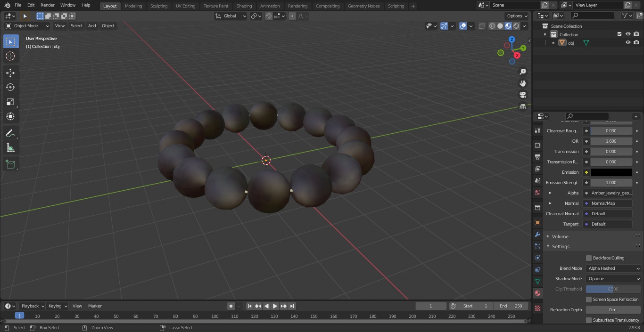Switch to the Shading workspace tab
The image size is (644, 332).
[244, 6]
